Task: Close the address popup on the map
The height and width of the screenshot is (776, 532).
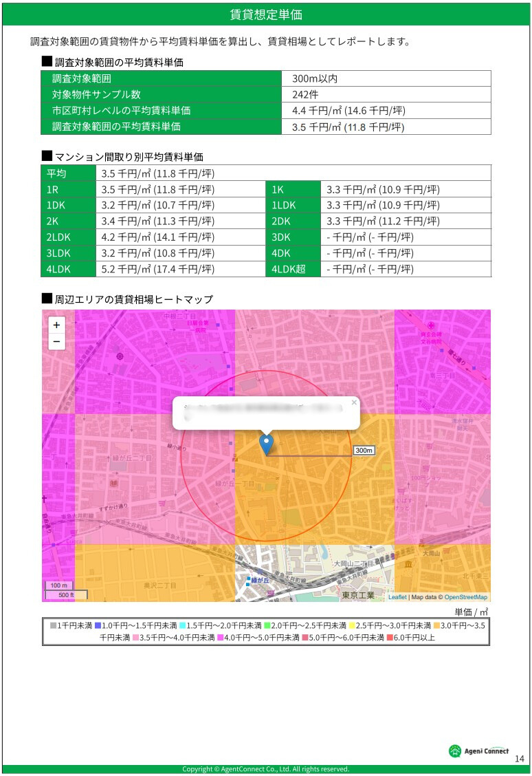Action: 354,402
